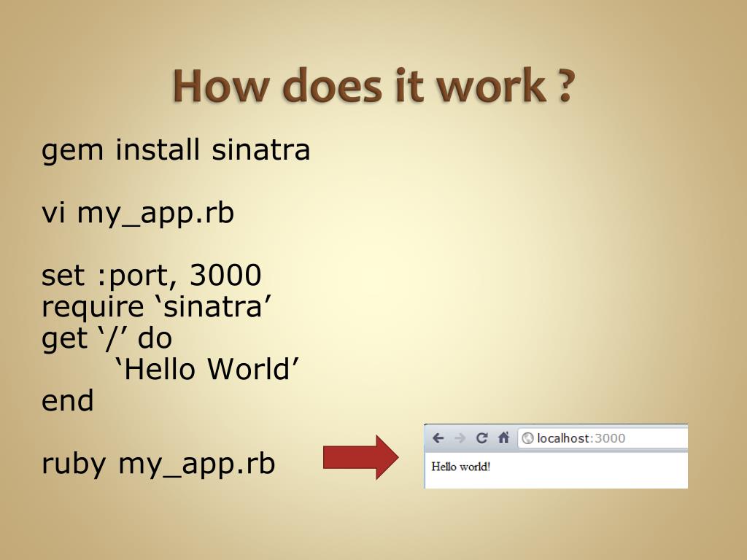The image size is (747, 560).
Task: Click the 'Hello World' string line
Action: tap(206, 369)
